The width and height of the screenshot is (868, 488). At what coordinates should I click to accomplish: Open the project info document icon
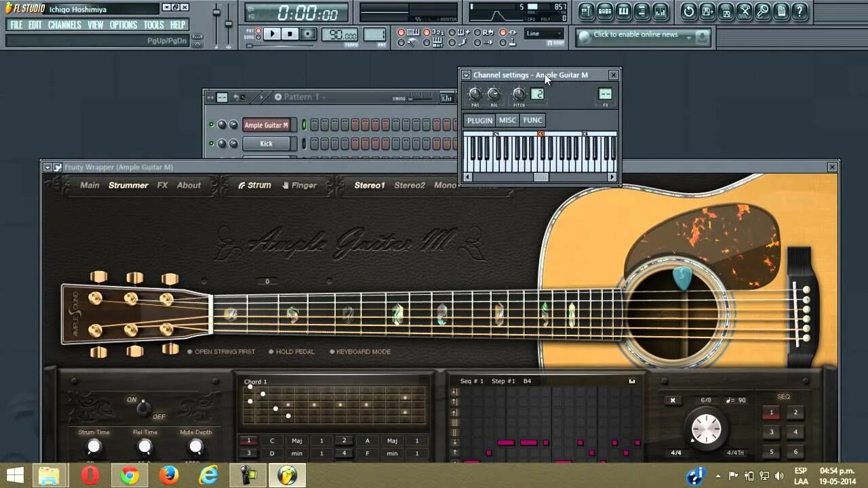[781, 12]
